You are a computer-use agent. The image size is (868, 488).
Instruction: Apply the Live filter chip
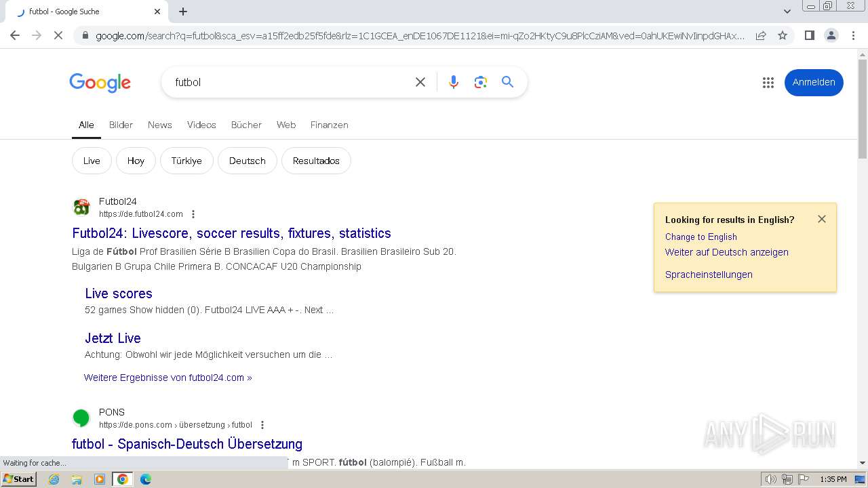(x=92, y=161)
